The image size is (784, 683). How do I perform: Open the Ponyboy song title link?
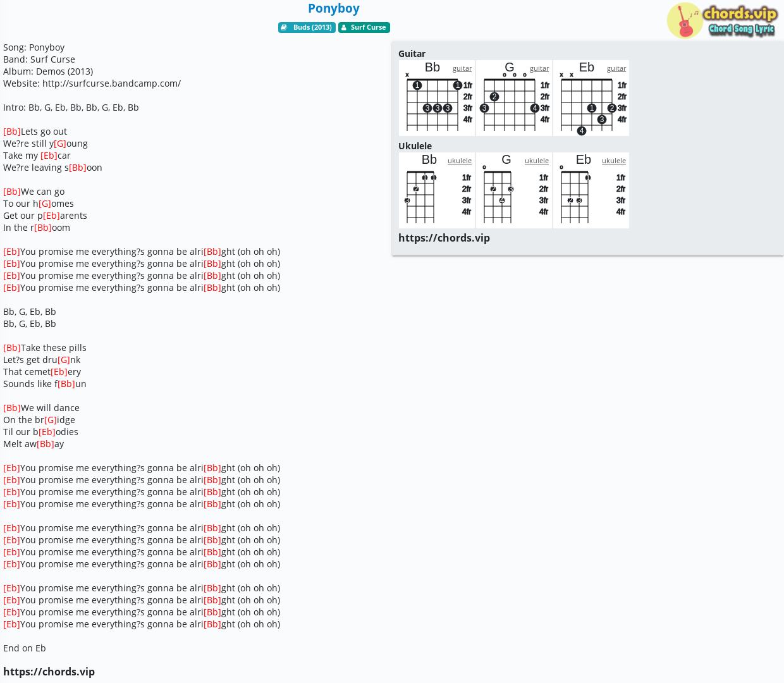[x=334, y=8]
